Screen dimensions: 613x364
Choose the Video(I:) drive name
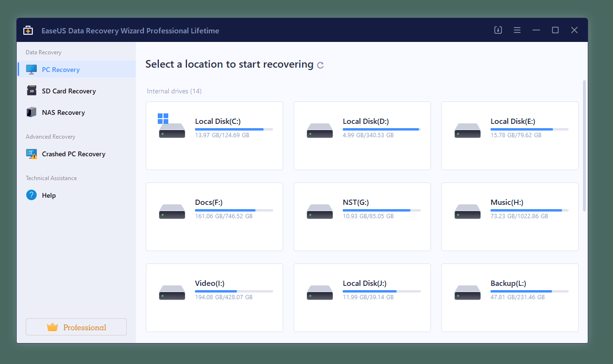coord(209,283)
